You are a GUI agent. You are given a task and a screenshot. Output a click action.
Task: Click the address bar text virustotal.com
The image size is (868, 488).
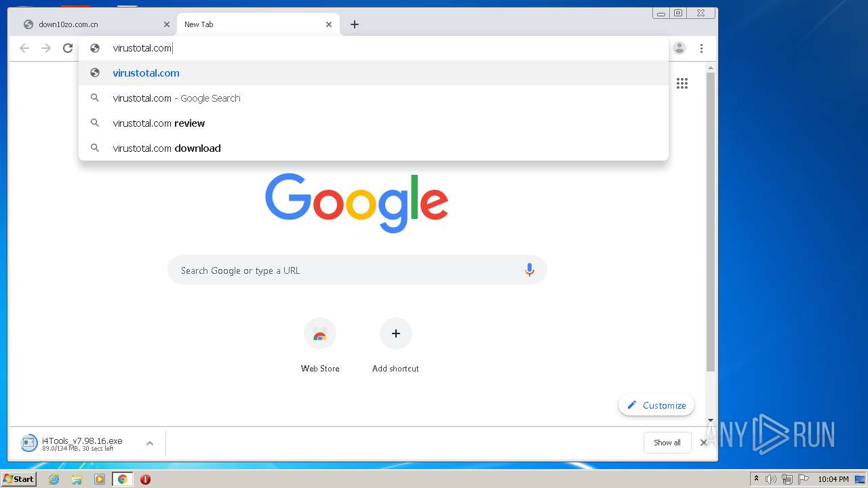pyautogui.click(x=142, y=48)
